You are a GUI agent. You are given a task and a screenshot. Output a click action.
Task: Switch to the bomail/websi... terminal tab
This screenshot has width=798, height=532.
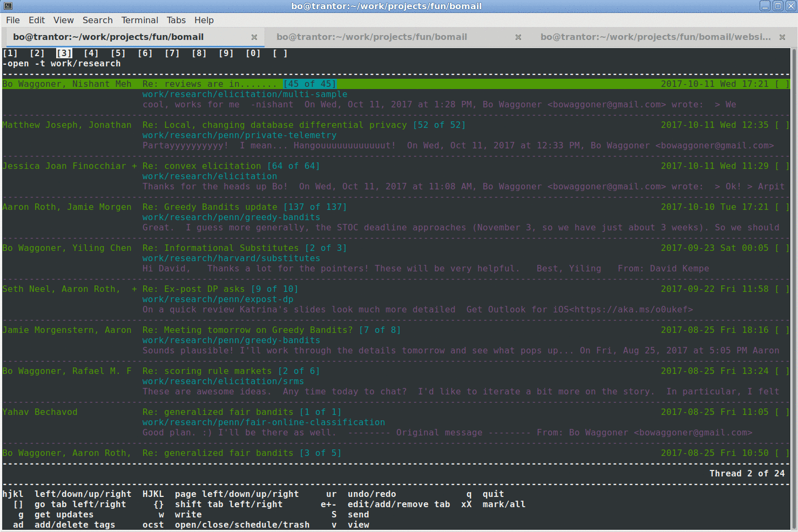(655, 37)
